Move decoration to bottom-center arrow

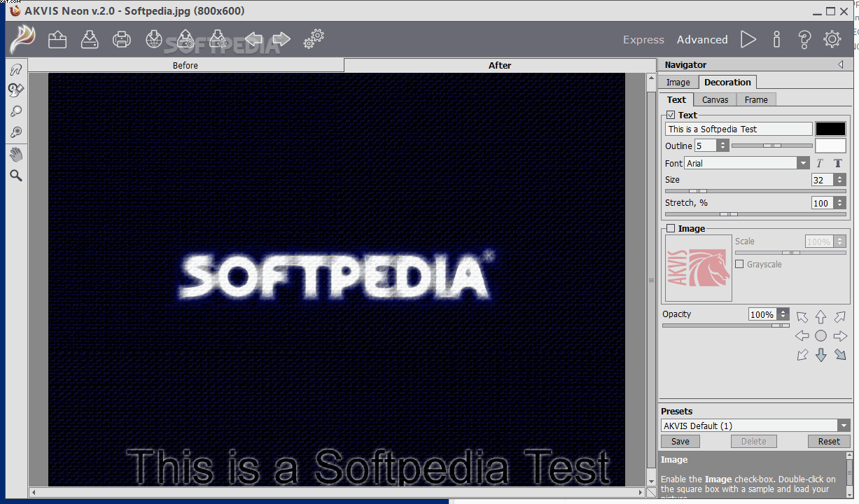click(820, 355)
